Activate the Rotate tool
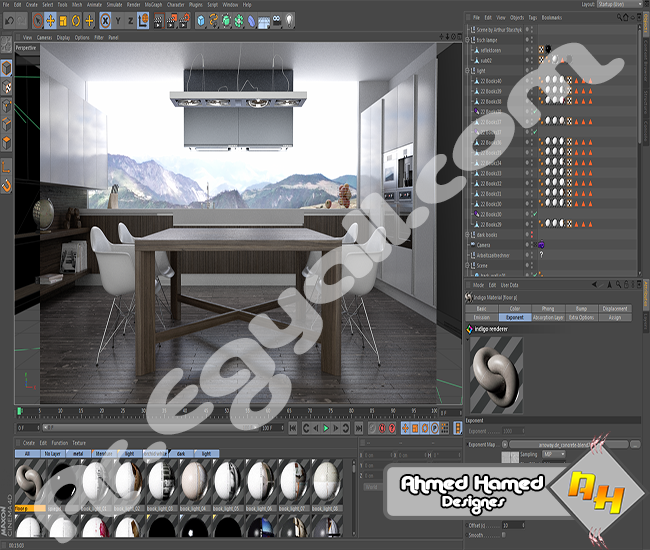This screenshot has height=550, width=650. click(76, 21)
